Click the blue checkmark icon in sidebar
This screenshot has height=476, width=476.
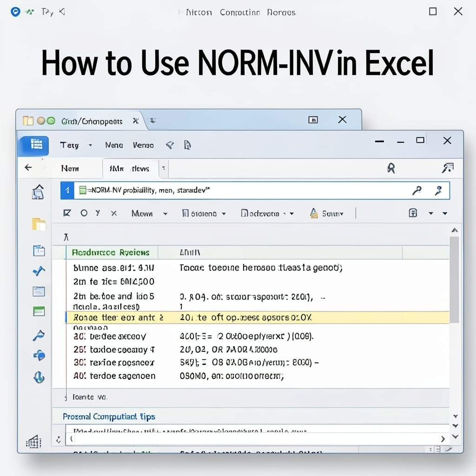click(x=39, y=271)
